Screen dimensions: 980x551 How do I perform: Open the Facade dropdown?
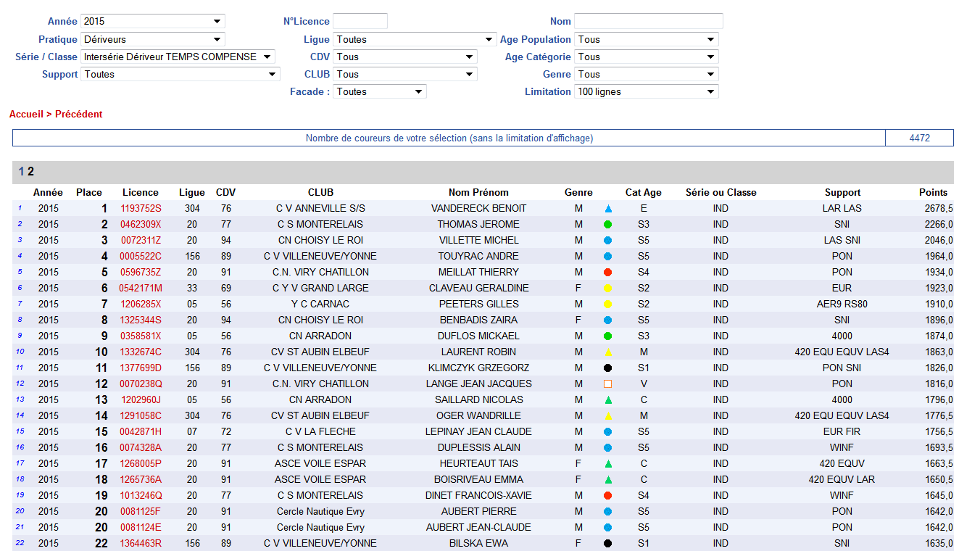379,91
